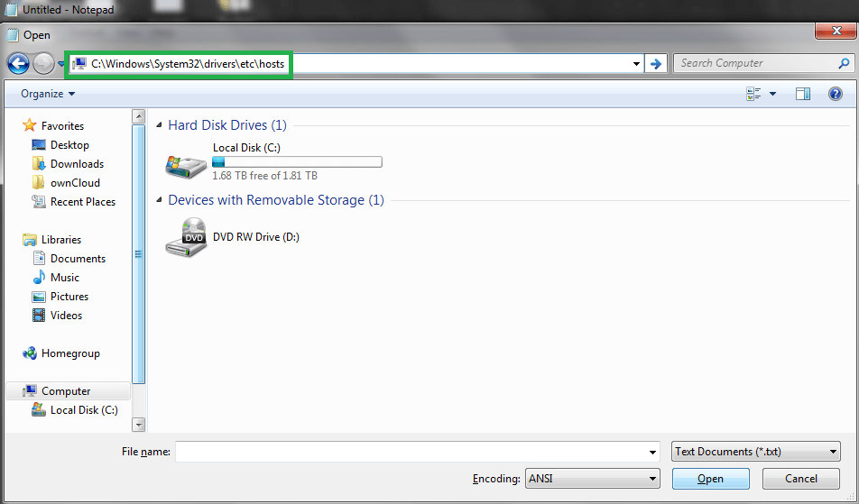Viewport: 859px width, 504px height.
Task: Open the Encoding ANSI dropdown
Action: pos(592,479)
